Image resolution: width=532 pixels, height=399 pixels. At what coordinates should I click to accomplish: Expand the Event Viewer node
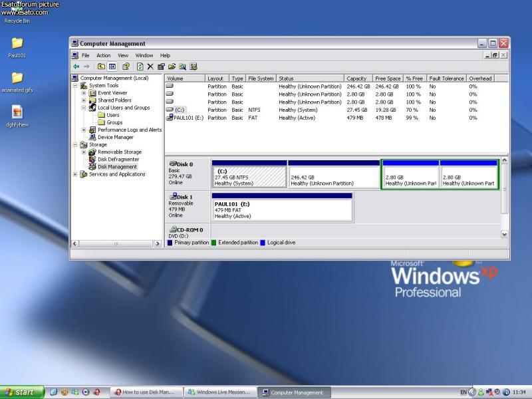[84, 93]
